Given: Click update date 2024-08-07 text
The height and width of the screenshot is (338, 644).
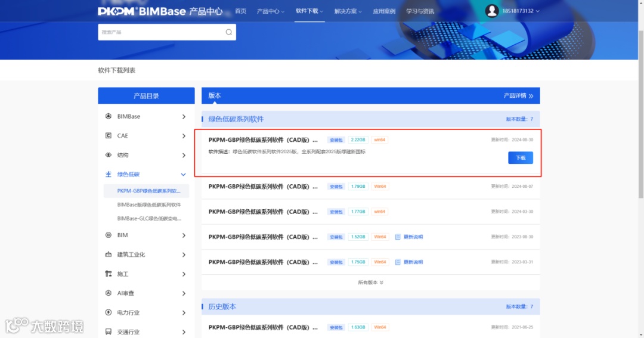Looking at the screenshot, I should (x=512, y=187).
